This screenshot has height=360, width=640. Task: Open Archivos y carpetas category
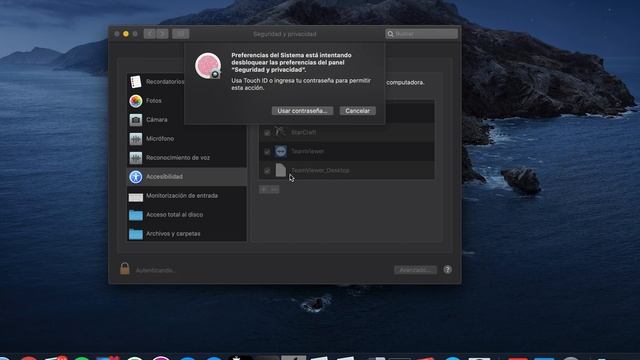click(187, 233)
